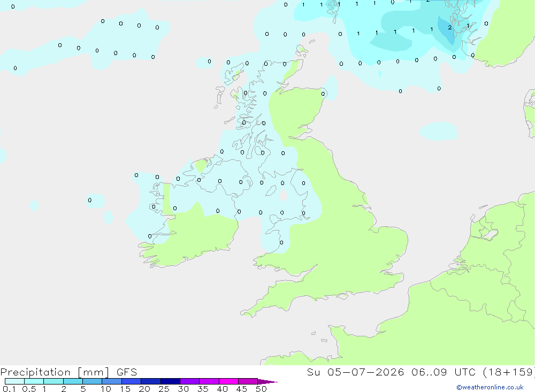Pick the 15–20 mm legend swatch
535x392 pixels.
[132, 381]
